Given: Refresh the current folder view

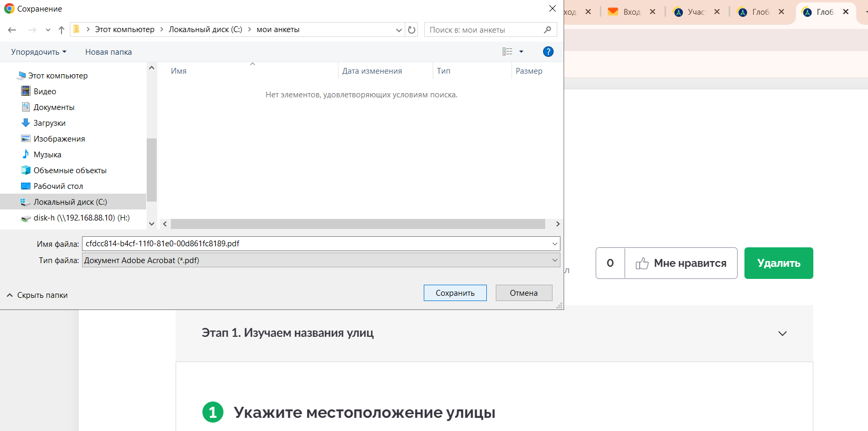Looking at the screenshot, I should pyautogui.click(x=412, y=30).
